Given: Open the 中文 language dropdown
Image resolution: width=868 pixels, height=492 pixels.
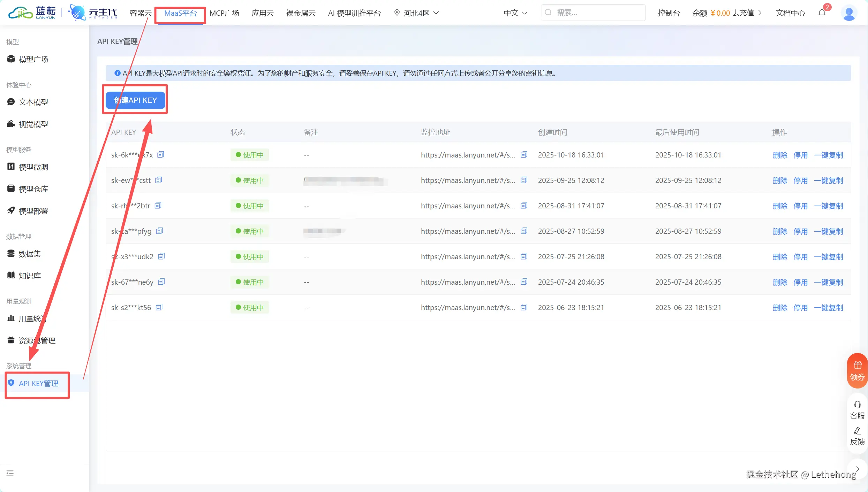Looking at the screenshot, I should point(515,13).
